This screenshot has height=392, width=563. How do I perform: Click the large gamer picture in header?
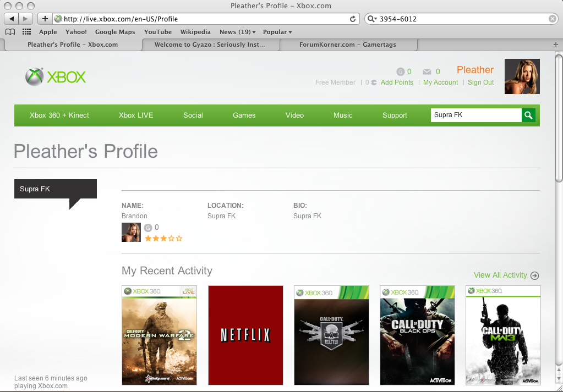click(x=522, y=76)
